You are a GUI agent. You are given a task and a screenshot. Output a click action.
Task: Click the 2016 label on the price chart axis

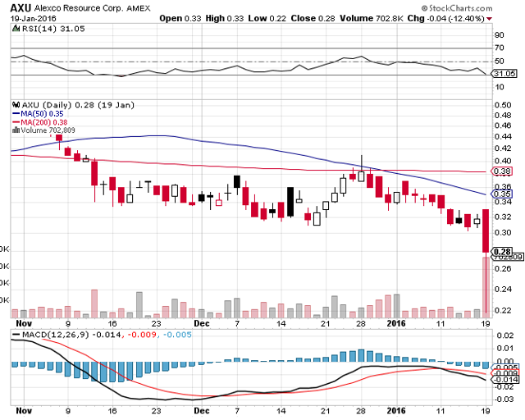pyautogui.click(x=396, y=323)
